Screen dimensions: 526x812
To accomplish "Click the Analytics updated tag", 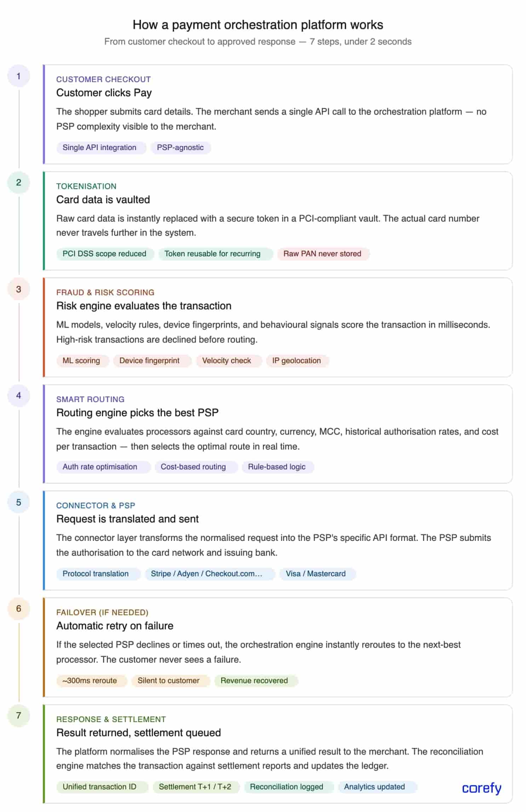I will tap(375, 787).
